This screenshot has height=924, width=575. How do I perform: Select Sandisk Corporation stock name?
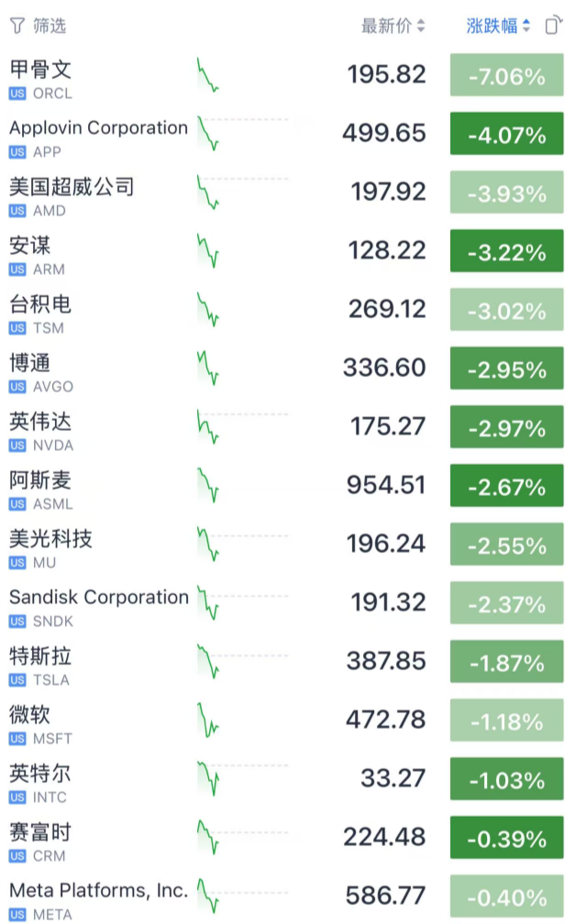coord(98,598)
